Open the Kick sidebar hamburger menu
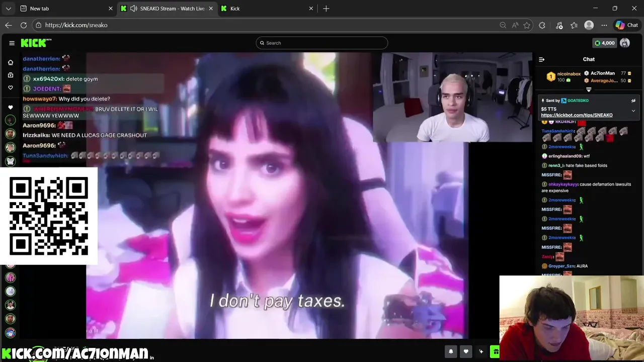 (12, 43)
